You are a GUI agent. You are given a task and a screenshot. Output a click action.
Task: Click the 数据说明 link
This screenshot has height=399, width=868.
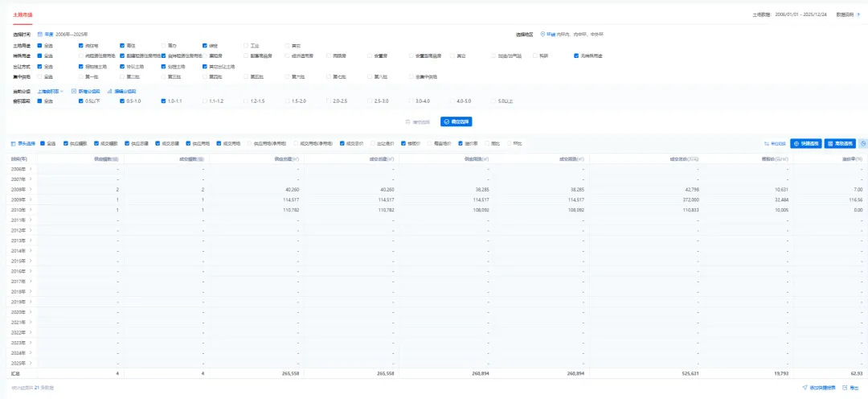844,14
